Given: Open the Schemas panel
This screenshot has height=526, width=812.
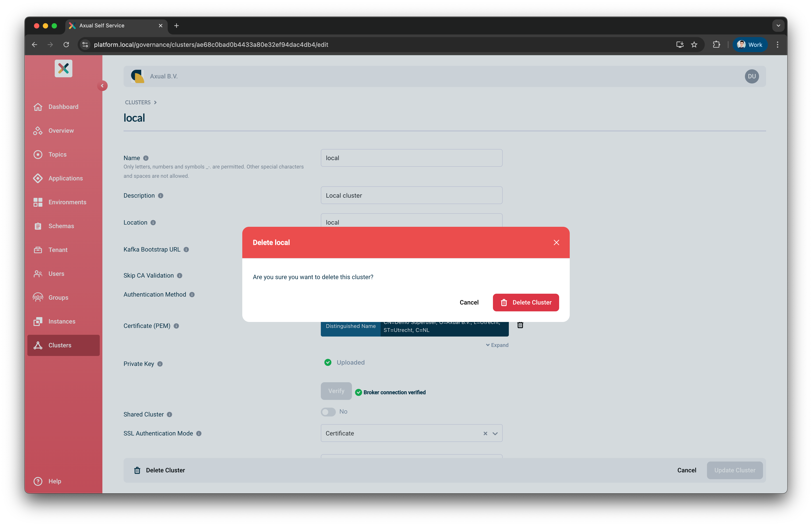Looking at the screenshot, I should click(61, 226).
